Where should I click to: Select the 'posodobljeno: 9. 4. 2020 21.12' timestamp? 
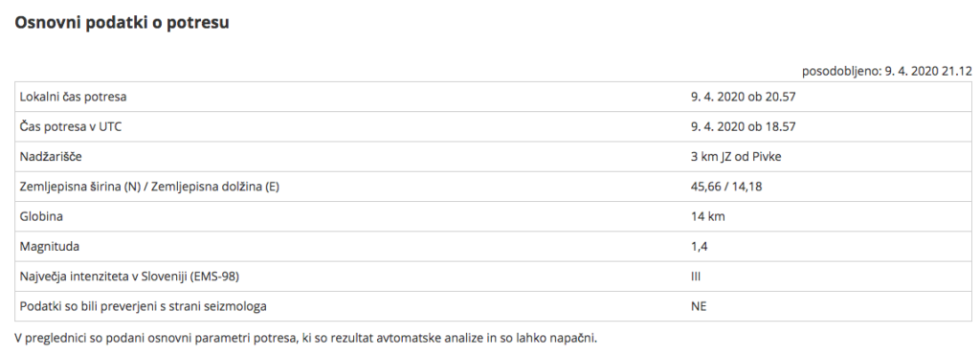click(x=887, y=71)
